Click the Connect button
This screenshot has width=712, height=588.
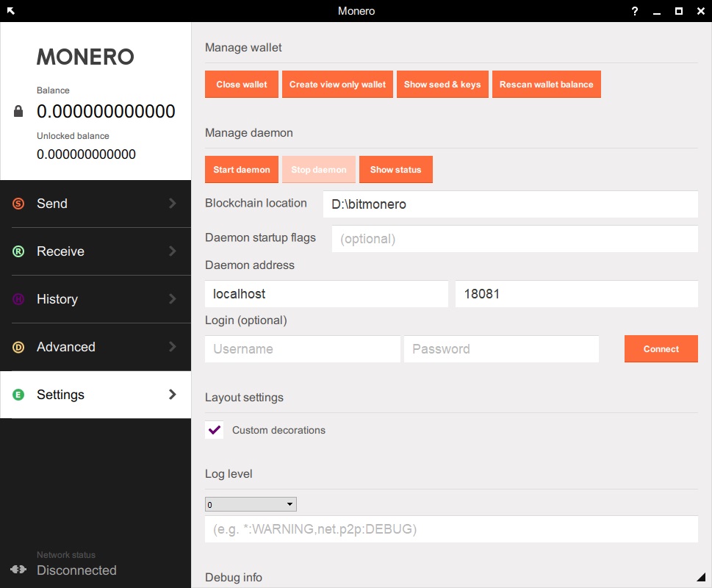click(x=661, y=348)
